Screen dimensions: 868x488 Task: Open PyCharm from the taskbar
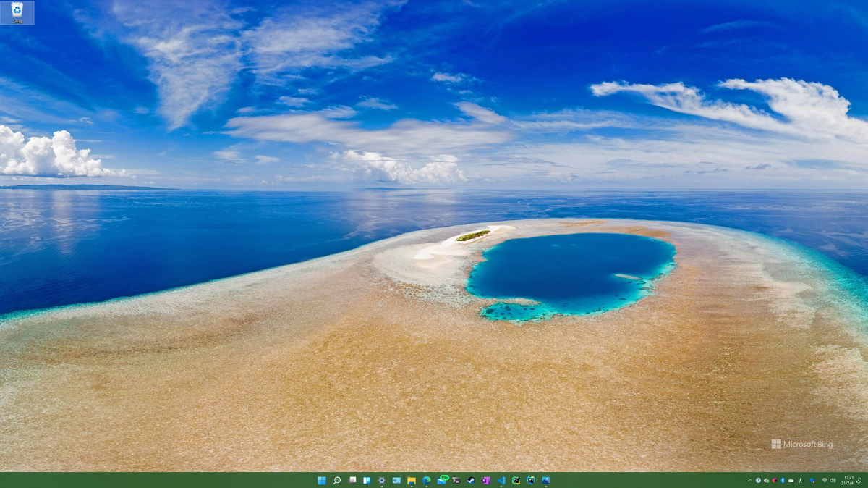516,480
